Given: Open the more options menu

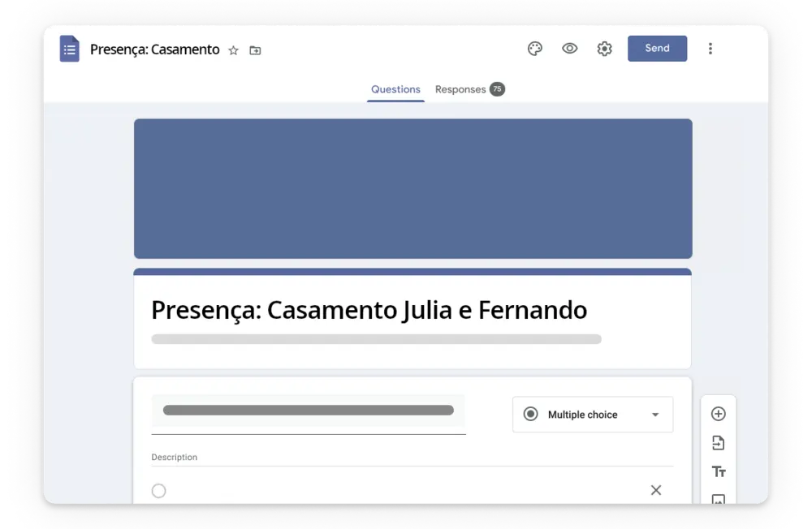Looking at the screenshot, I should pos(710,49).
